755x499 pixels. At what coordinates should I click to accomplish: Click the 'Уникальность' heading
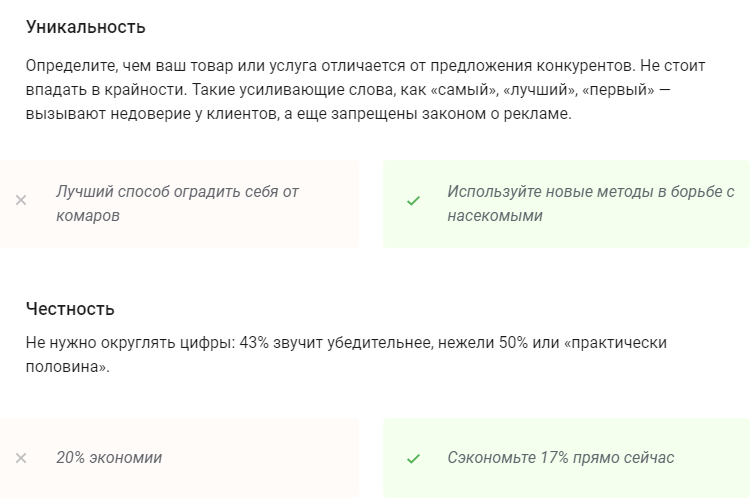click(x=86, y=27)
